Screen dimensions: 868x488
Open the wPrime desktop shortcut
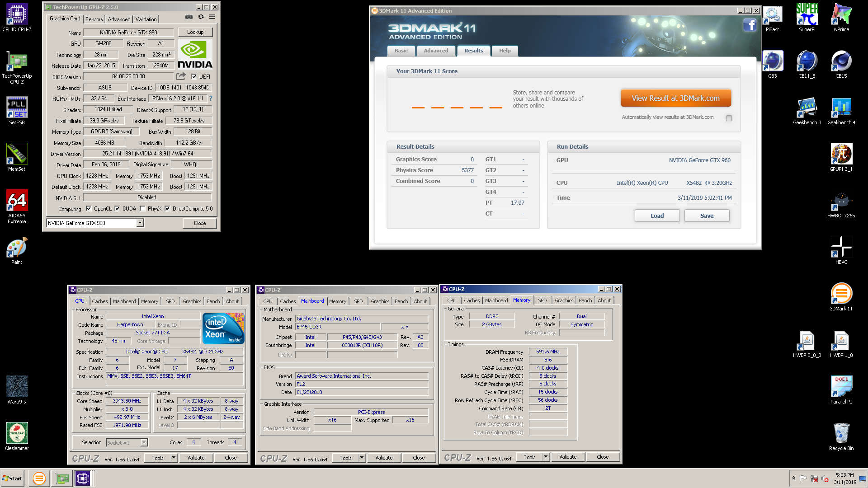(841, 18)
